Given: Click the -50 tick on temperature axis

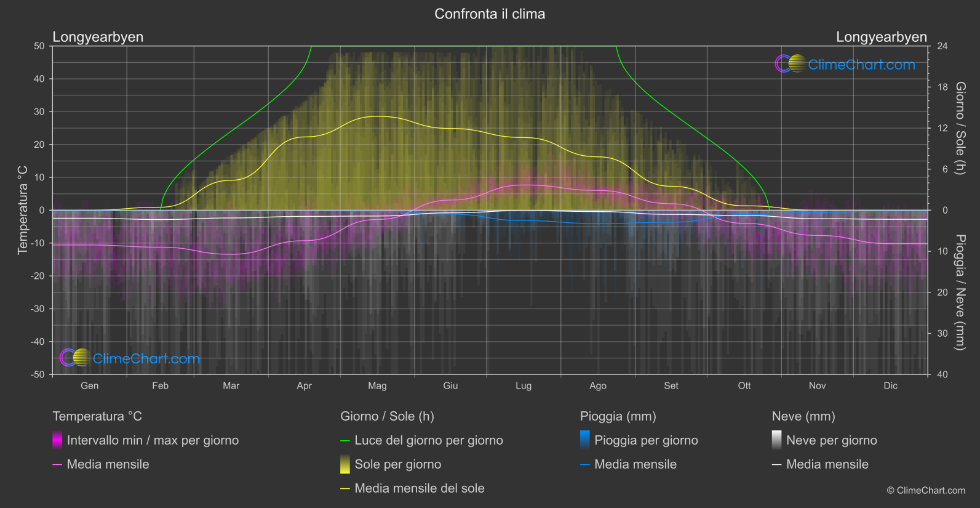Looking at the screenshot, I should click(x=38, y=374).
